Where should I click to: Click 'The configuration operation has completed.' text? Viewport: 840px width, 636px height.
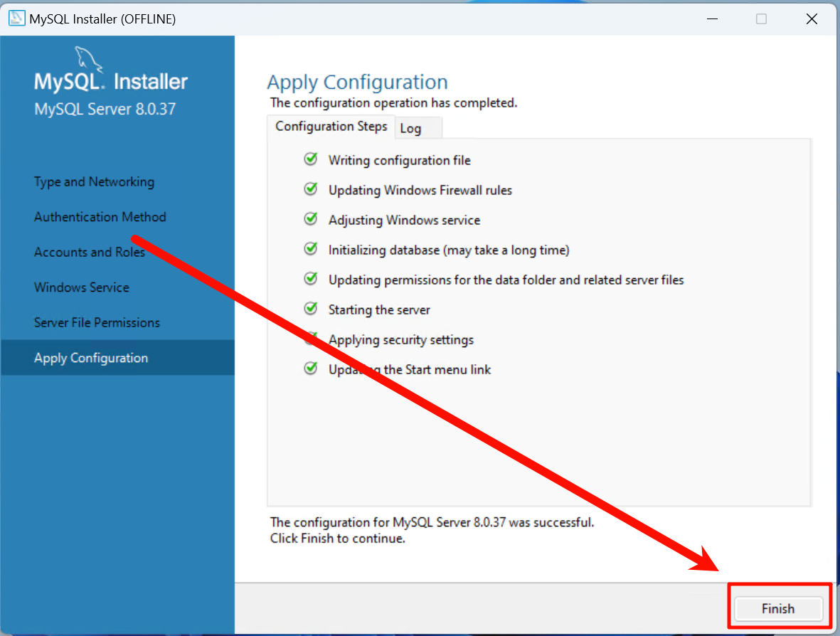click(394, 102)
